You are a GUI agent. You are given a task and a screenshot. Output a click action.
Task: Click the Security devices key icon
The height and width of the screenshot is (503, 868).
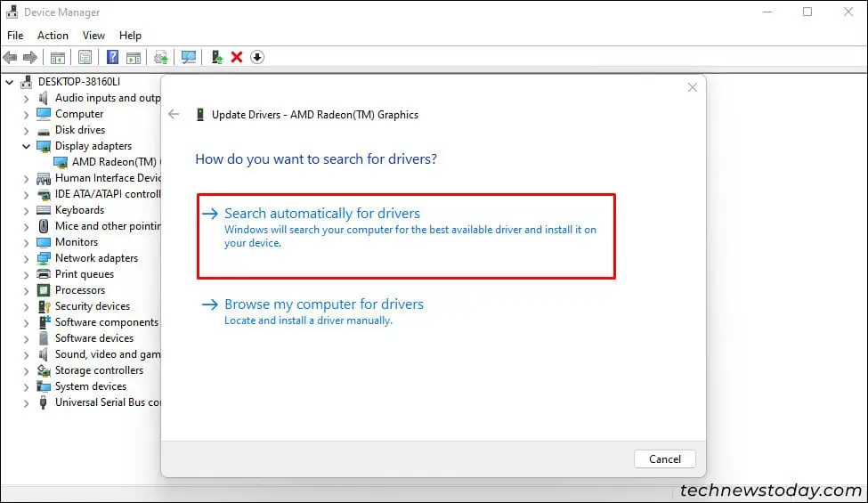point(44,306)
